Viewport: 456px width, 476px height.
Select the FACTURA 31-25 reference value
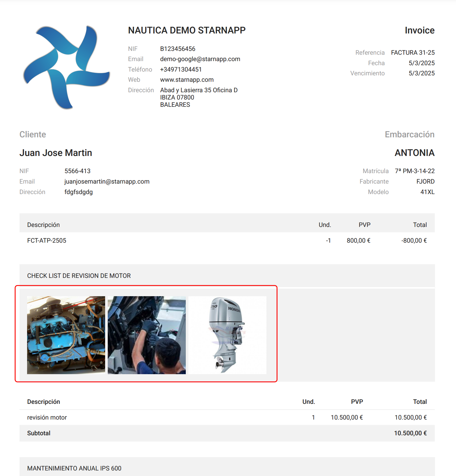(413, 53)
